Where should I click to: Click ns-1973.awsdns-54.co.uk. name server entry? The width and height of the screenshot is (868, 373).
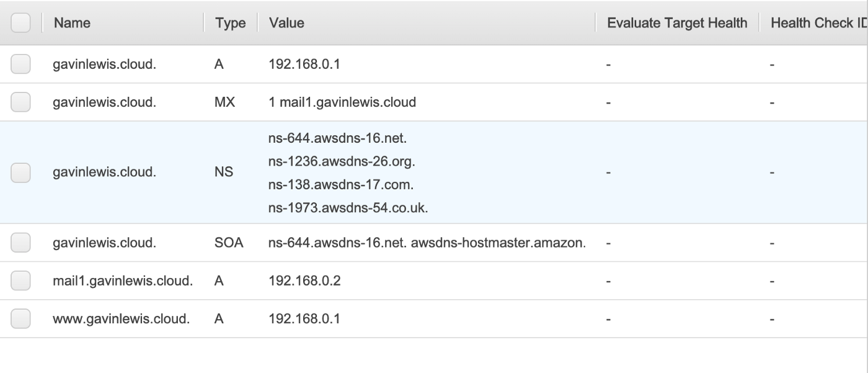pyautogui.click(x=348, y=208)
